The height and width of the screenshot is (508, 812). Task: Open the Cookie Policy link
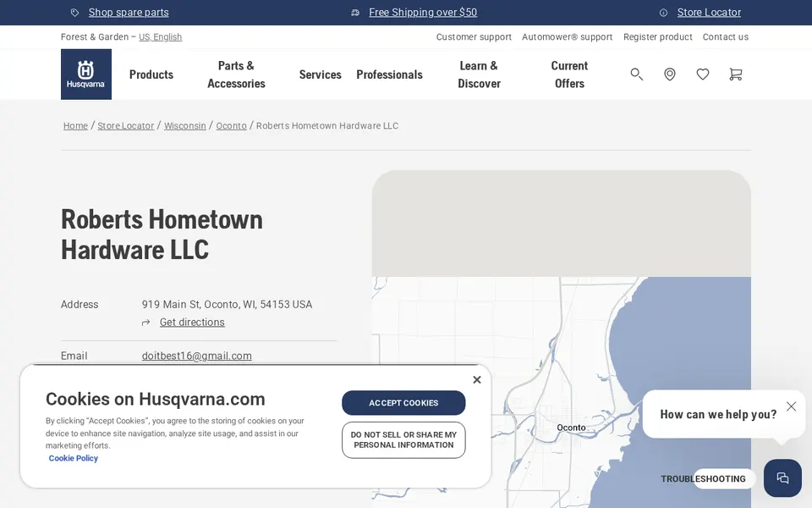(73, 458)
